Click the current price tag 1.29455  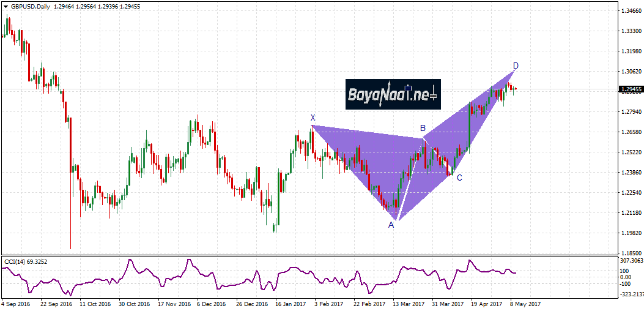631,89
